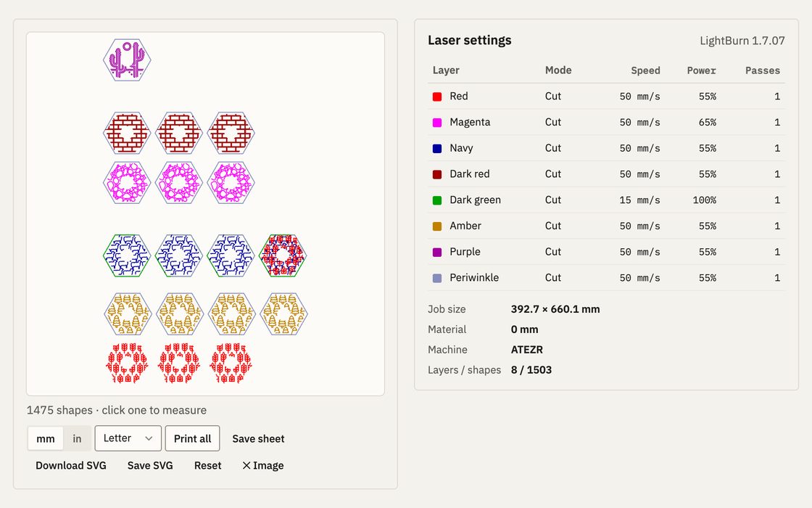Click the Navy layer color swatch
This screenshot has height=508, width=812.
coord(437,148)
